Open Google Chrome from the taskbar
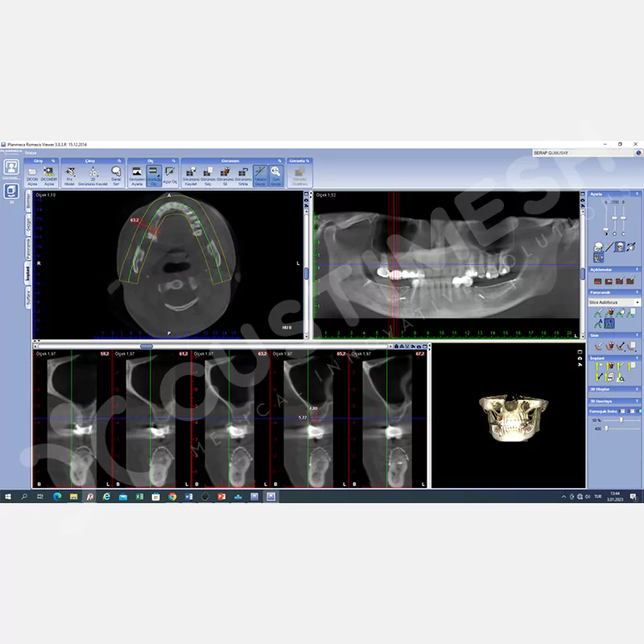This screenshot has width=644, height=644. coord(172,497)
